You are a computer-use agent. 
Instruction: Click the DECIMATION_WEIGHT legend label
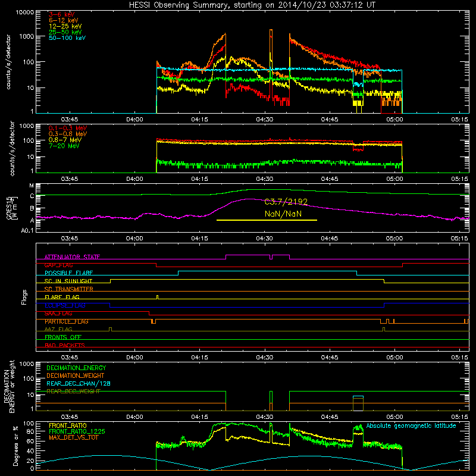tap(76, 376)
